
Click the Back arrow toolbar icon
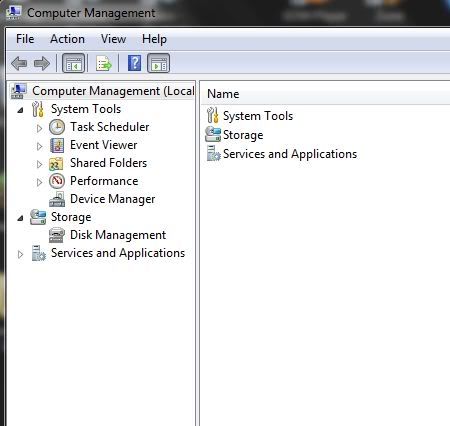pyautogui.click(x=19, y=63)
